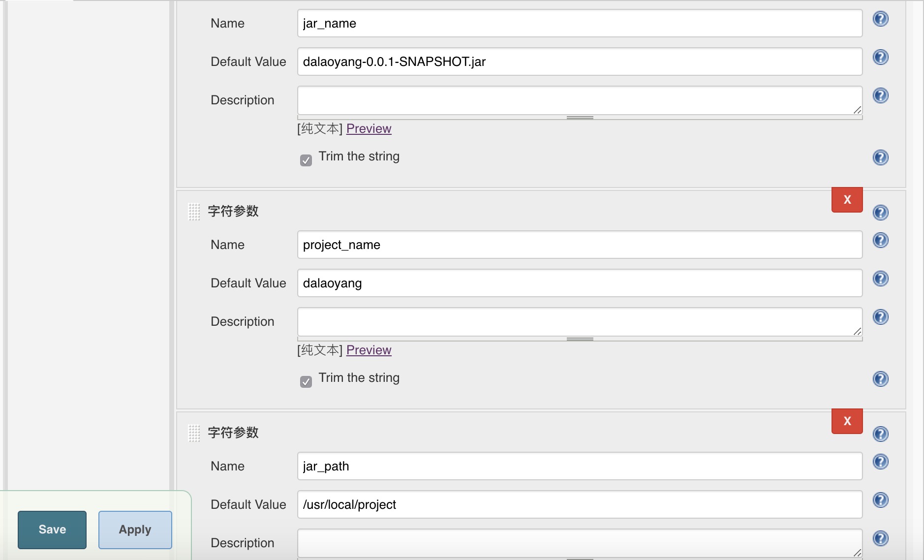Open help for jar_name Name field
This screenshot has width=924, height=560.
point(880,19)
